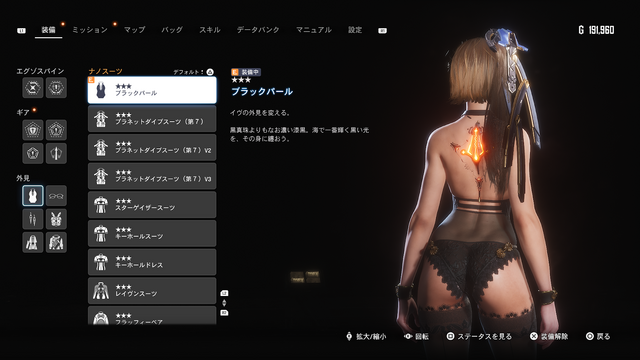Click ステータスを見る to view status
The image size is (640, 360).
click(x=479, y=336)
